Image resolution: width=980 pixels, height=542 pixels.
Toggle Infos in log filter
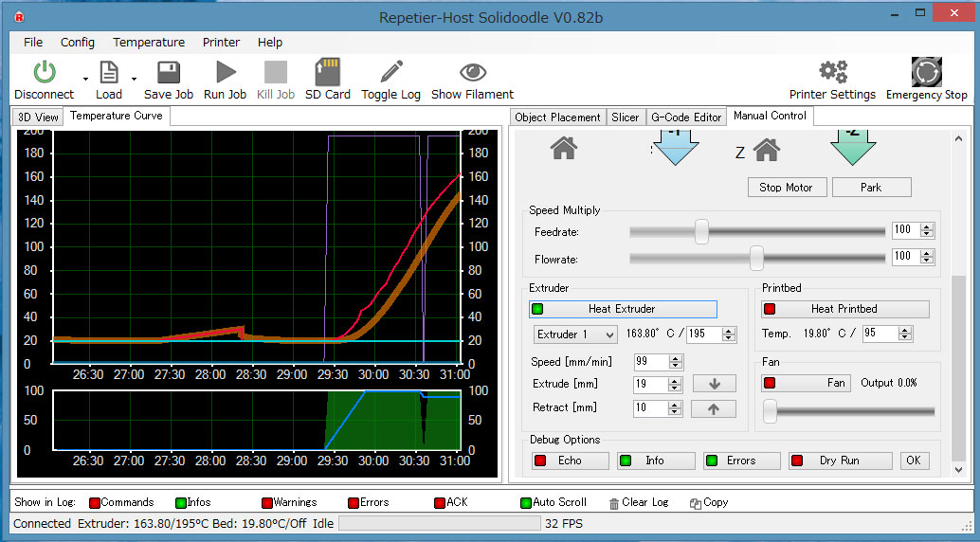click(x=193, y=502)
